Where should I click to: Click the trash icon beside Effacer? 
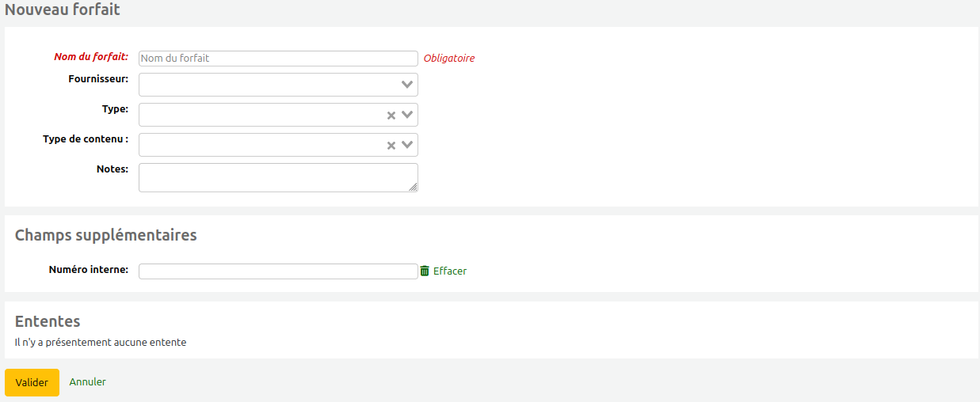pos(425,271)
